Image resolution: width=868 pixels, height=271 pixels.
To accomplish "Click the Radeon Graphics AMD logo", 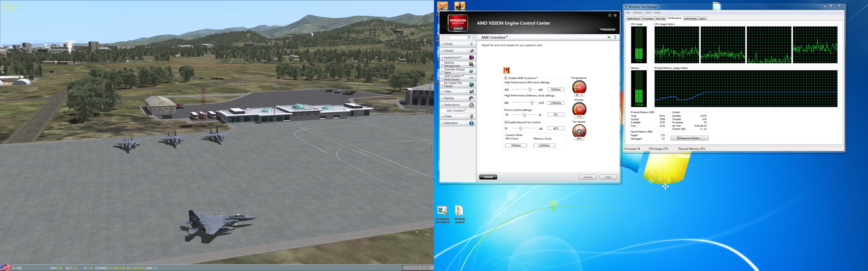I will click(x=458, y=23).
